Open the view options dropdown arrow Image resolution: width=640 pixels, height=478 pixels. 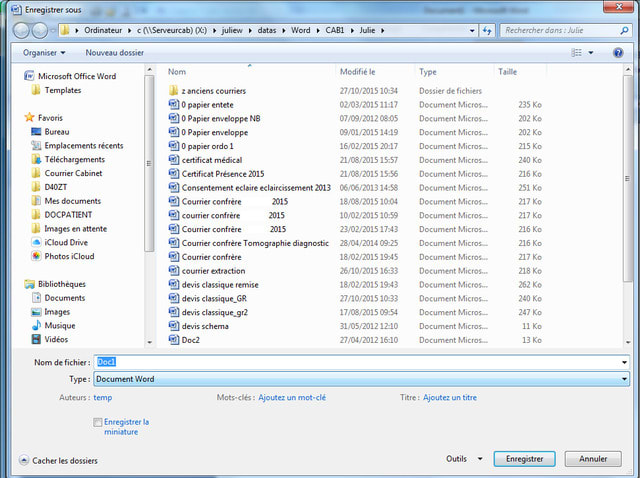pyautogui.click(x=591, y=52)
